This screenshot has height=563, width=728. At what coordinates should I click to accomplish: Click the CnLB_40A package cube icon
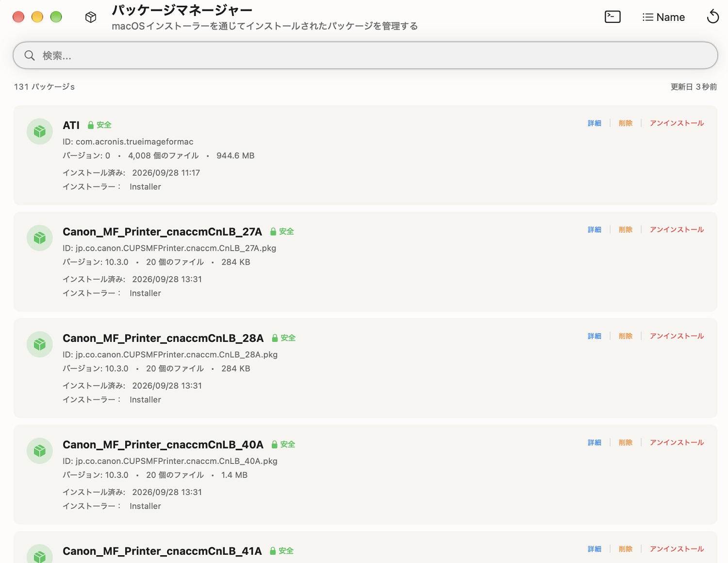click(x=40, y=451)
